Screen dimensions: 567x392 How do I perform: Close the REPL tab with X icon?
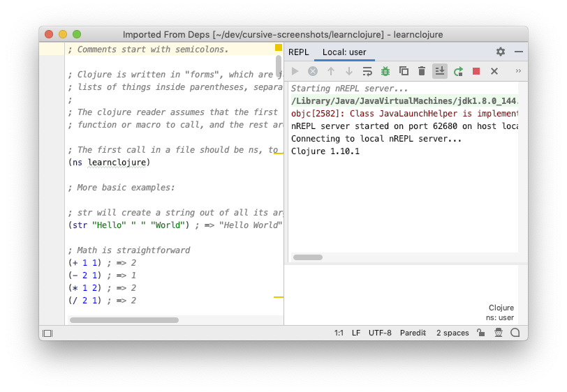[x=494, y=71]
